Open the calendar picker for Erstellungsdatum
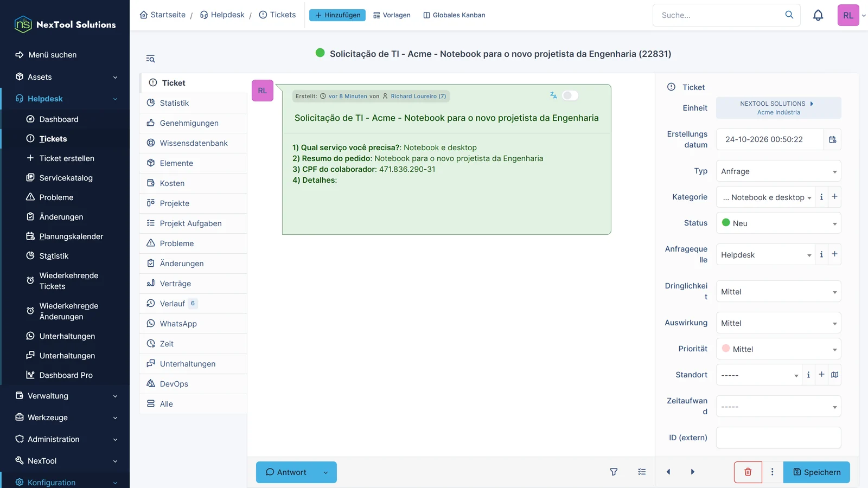The image size is (868, 488). tap(833, 139)
